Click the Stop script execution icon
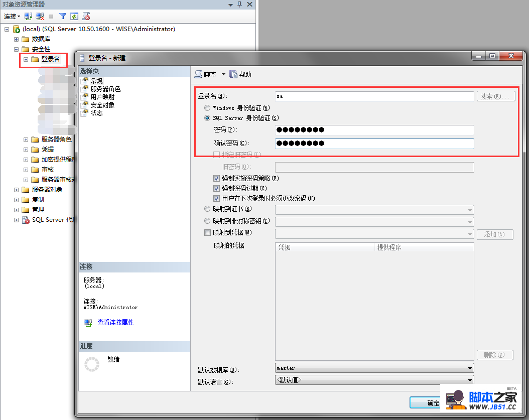 86,16
